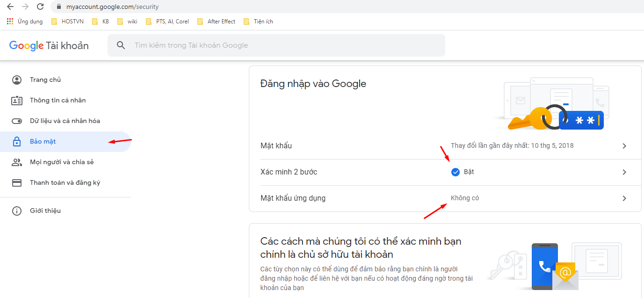Open the Thông tin cá nhân menu item
The height and width of the screenshot is (298, 644).
click(65, 101)
